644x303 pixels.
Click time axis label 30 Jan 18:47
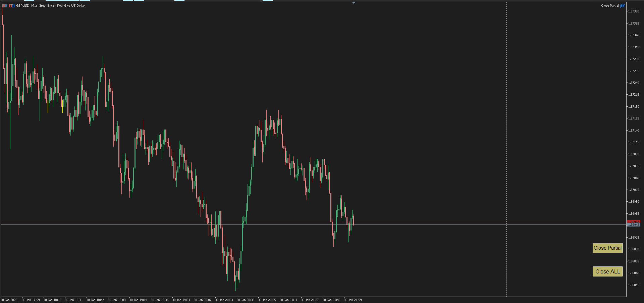tap(95, 300)
